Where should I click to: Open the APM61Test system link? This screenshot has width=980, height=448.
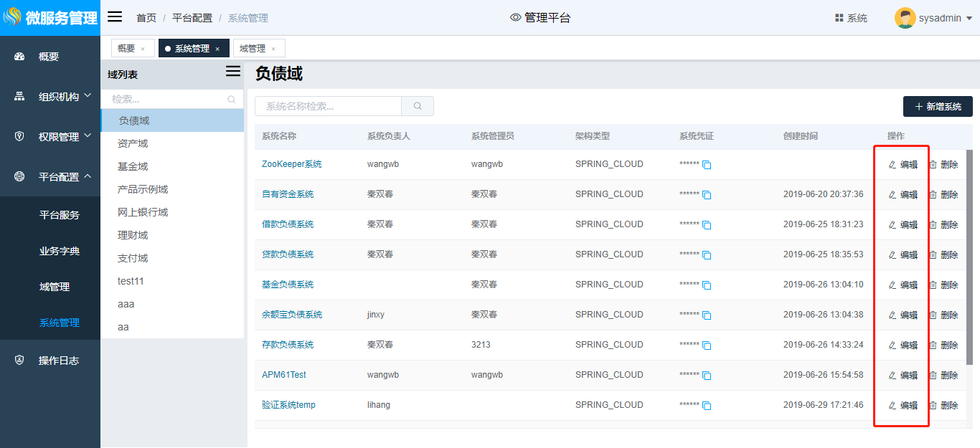284,375
